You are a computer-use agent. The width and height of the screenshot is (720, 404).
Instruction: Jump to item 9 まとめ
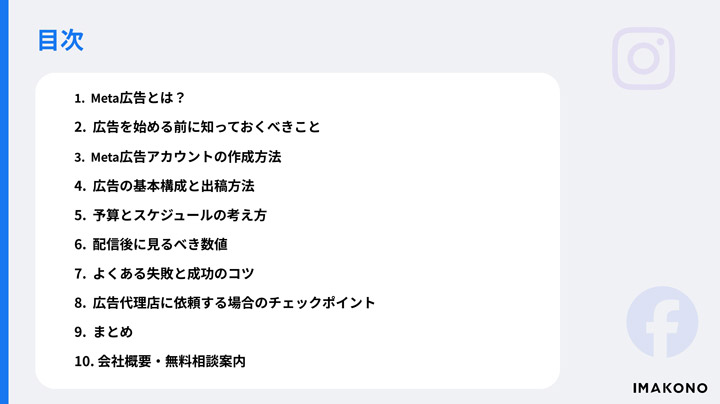pos(103,332)
